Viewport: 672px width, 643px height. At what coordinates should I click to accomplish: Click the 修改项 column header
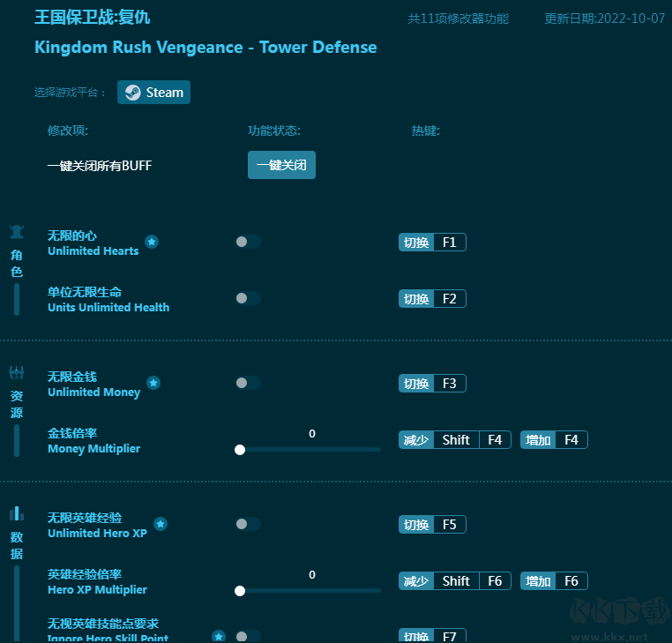coord(68,131)
